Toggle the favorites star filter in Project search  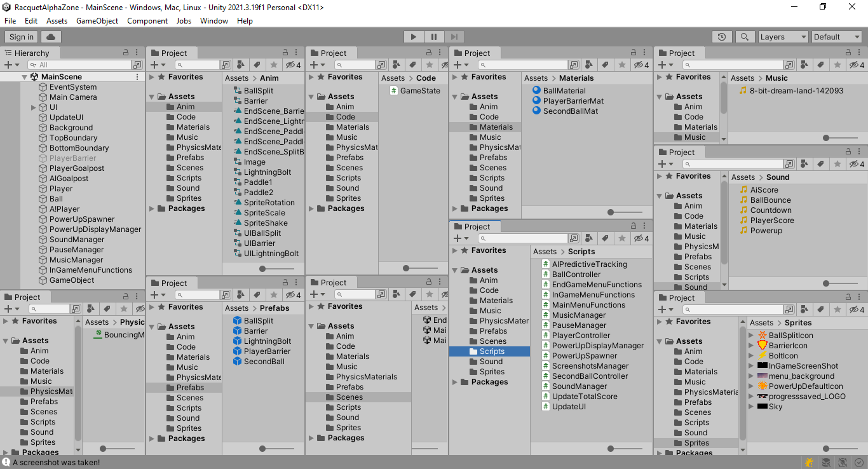pos(273,64)
